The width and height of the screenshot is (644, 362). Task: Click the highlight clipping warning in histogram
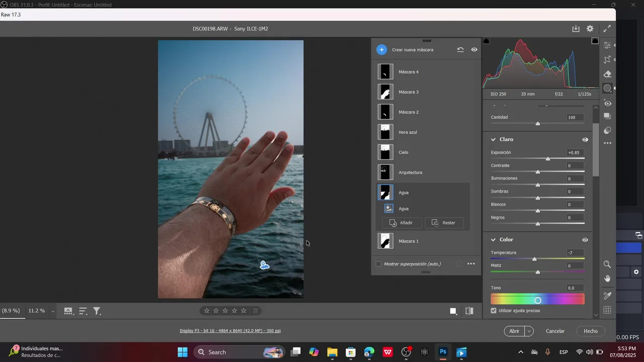pos(595,41)
